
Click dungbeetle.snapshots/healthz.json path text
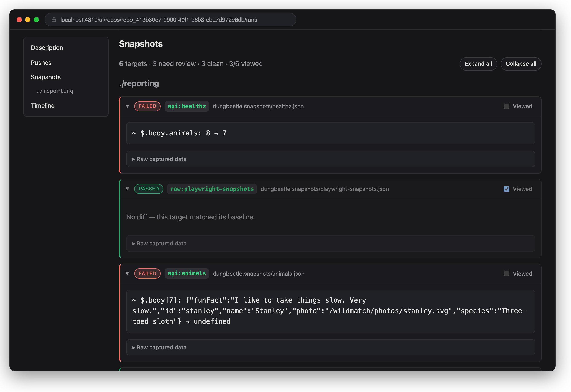[258, 106]
